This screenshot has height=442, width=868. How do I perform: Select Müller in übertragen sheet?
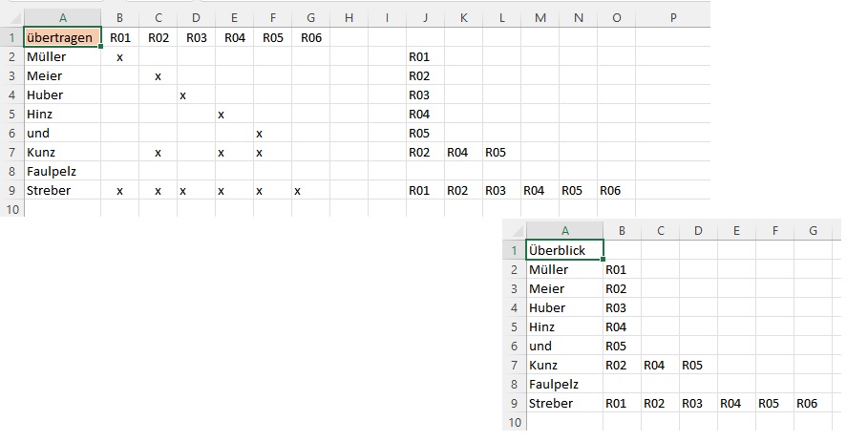point(63,56)
